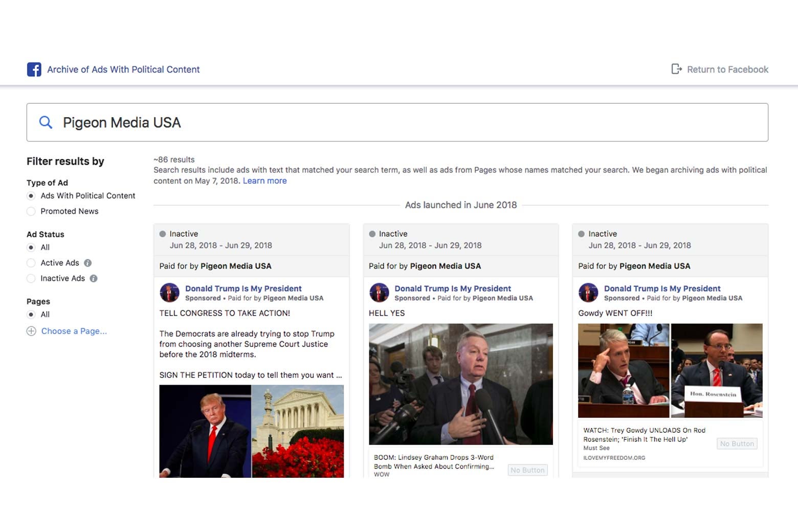Click Choose a Page link
The height and width of the screenshot is (532, 798).
point(74,331)
